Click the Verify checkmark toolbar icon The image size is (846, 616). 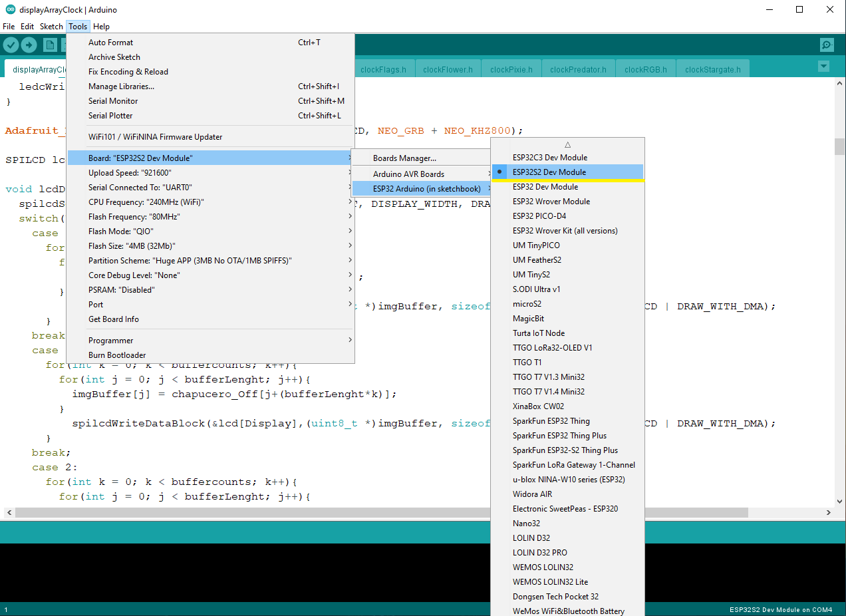pyautogui.click(x=11, y=45)
